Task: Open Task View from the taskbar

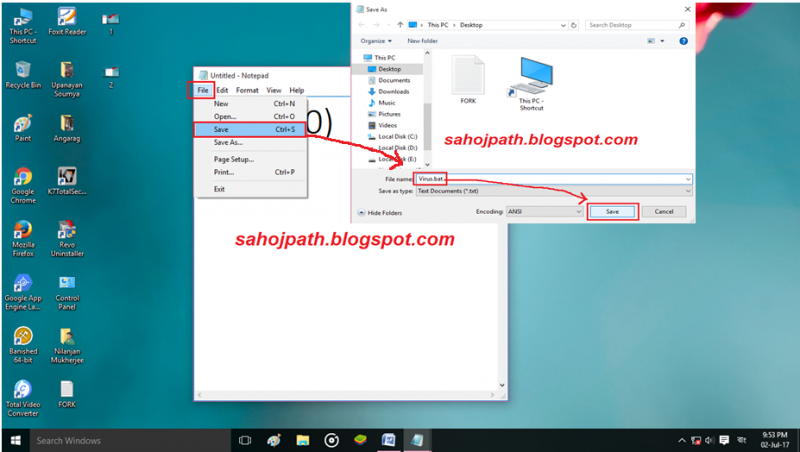Action: click(x=245, y=440)
